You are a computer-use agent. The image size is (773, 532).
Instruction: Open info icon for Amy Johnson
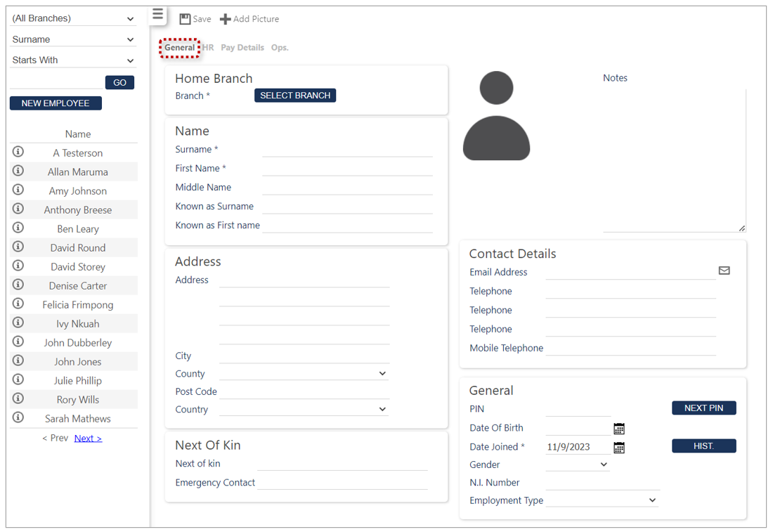(x=18, y=190)
